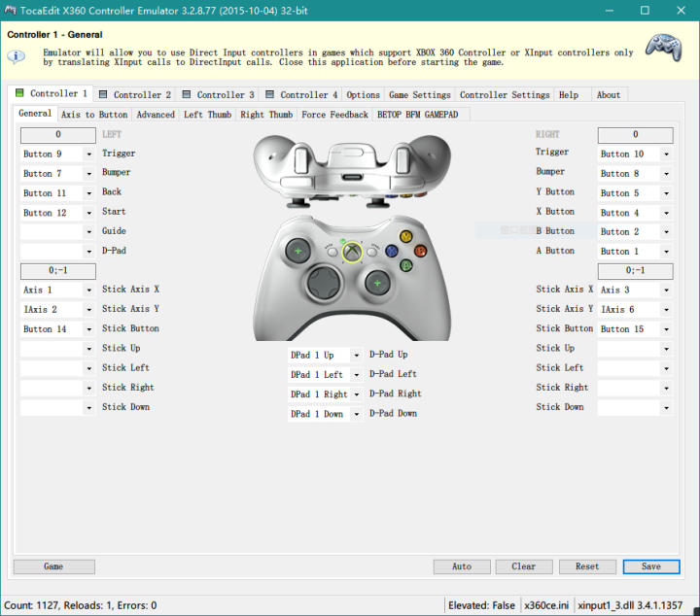
Task: Open the BETOP BFM GAMEPAD sub-tab
Action: 417,115
